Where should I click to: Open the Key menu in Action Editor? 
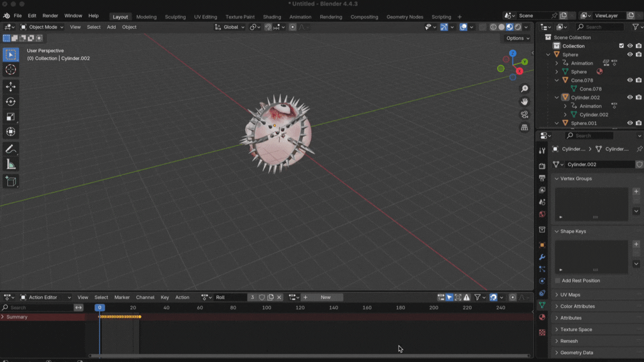click(x=165, y=297)
